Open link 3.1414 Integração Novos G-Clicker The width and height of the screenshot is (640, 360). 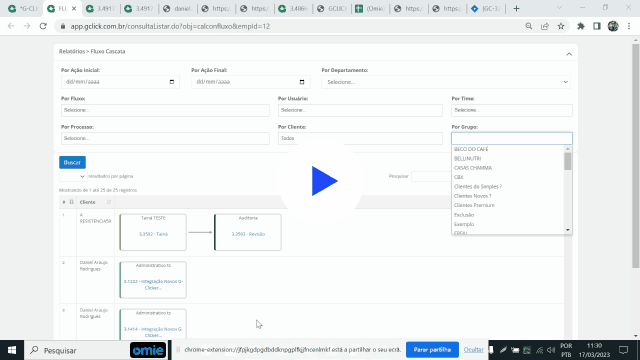click(153, 332)
